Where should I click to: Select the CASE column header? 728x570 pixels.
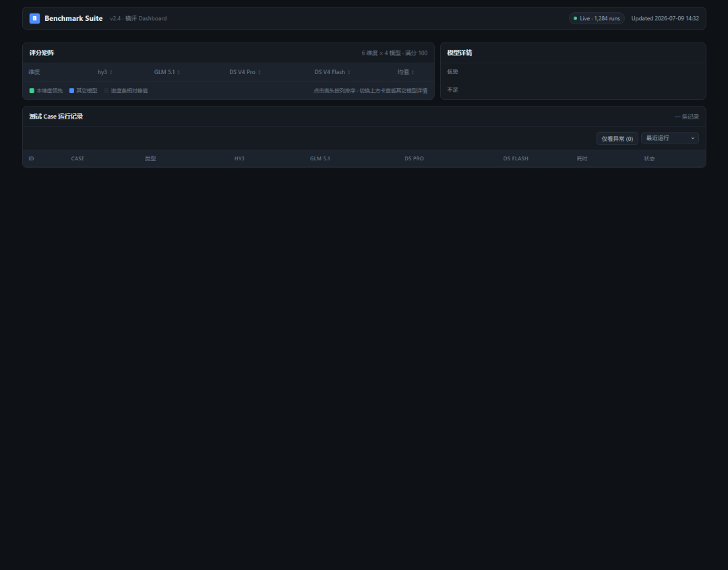pyautogui.click(x=78, y=159)
